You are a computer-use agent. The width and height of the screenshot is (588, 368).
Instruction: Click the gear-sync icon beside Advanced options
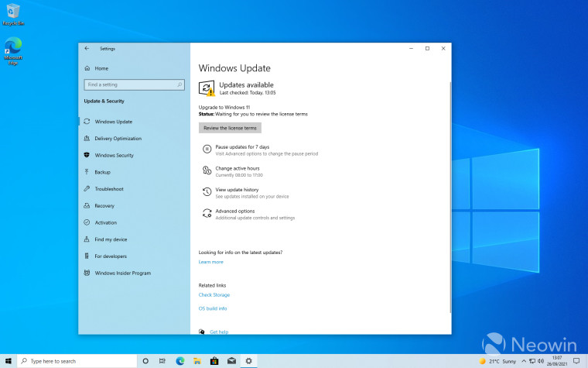coord(207,213)
